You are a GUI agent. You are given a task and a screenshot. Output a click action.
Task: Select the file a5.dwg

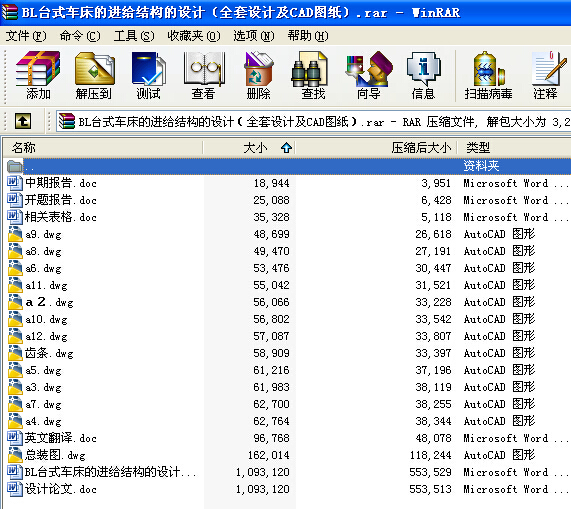pos(43,370)
